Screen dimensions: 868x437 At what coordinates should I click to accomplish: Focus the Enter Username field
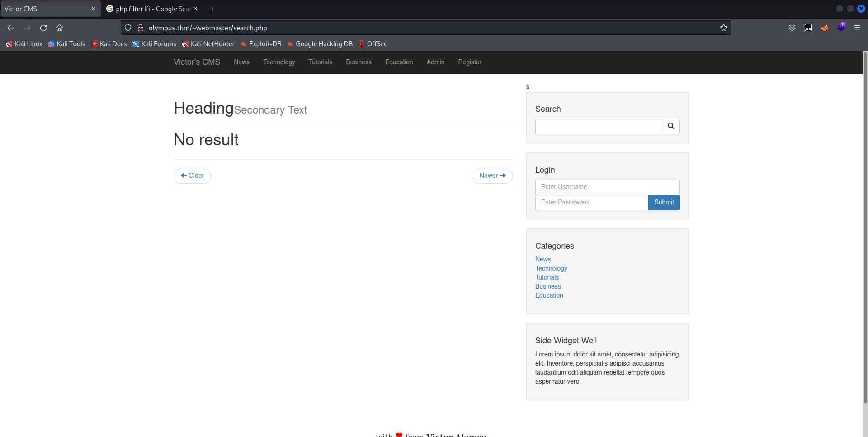607,187
